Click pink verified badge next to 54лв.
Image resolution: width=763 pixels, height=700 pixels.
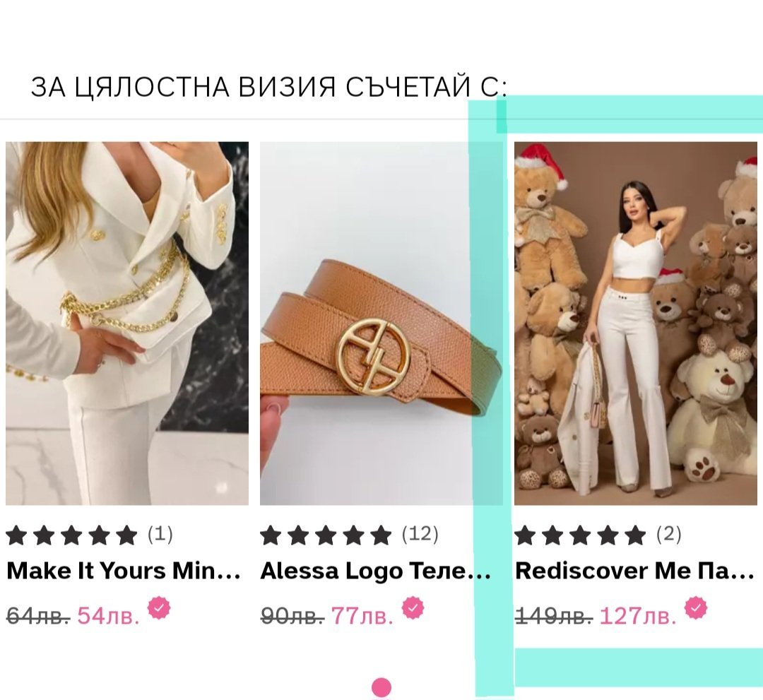(x=159, y=608)
